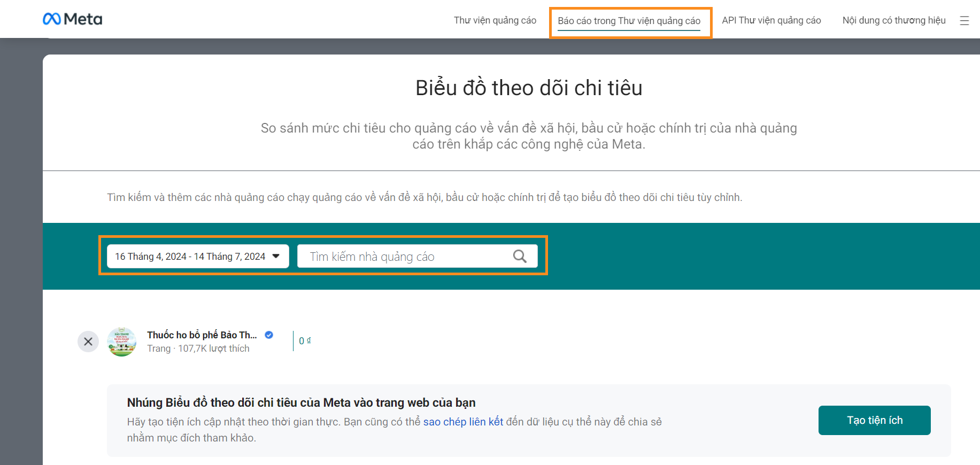Remove Thuốc ho bổ phế advertiser with X

pyautogui.click(x=88, y=342)
